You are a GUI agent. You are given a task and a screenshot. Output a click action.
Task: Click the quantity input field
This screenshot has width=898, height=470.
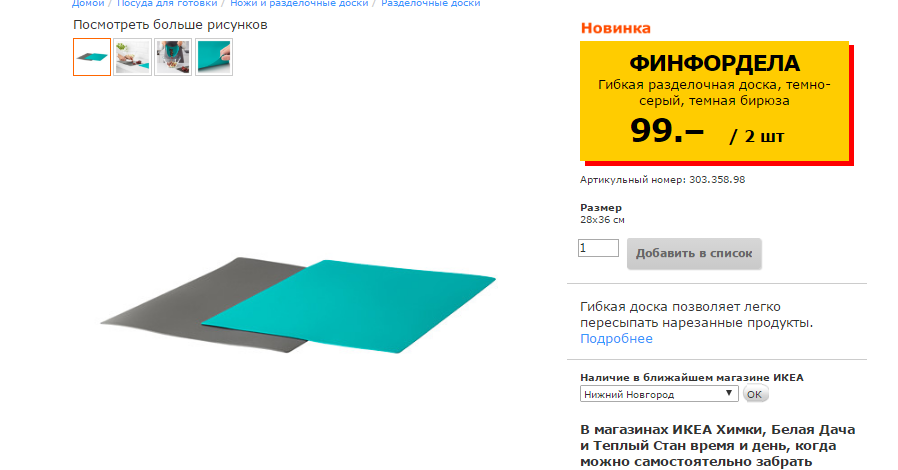coord(598,248)
